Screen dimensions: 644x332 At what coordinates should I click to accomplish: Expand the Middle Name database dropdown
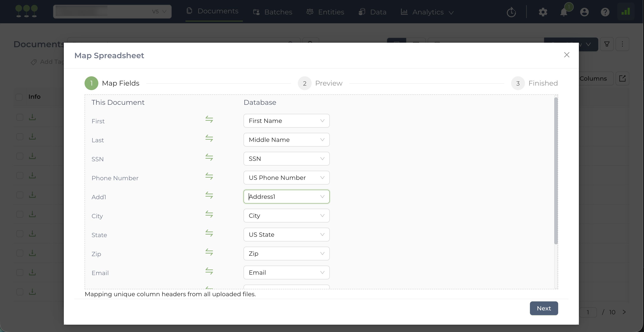[x=286, y=140]
